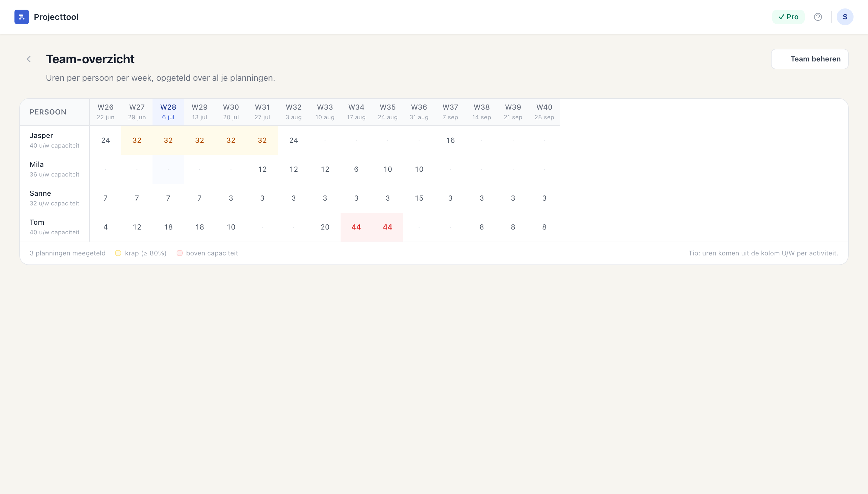Select the W29 13 jul column header

[x=200, y=112]
